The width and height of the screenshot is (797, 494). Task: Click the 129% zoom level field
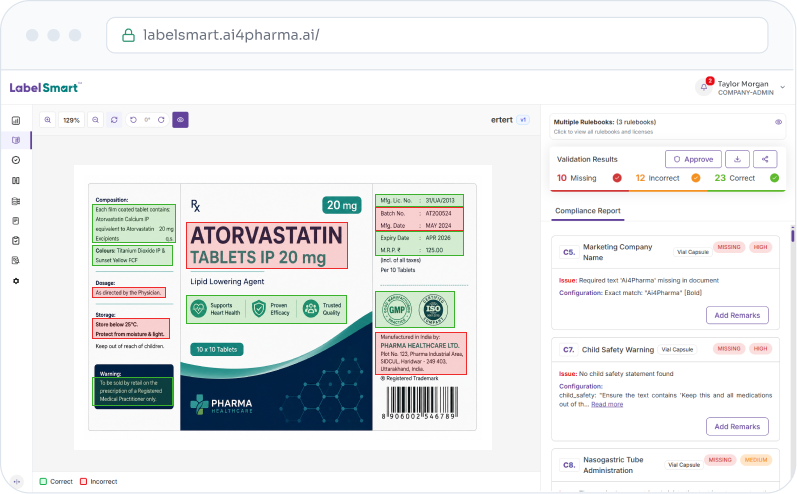click(x=72, y=120)
